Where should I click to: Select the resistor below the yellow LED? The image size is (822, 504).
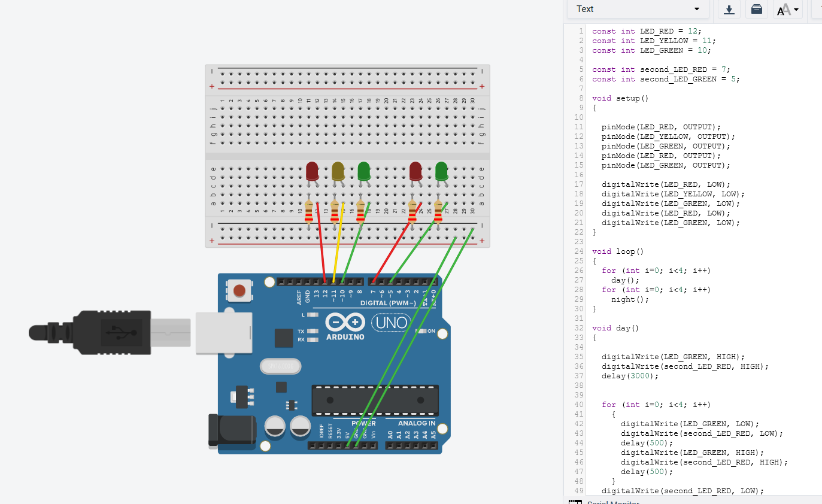(335, 212)
